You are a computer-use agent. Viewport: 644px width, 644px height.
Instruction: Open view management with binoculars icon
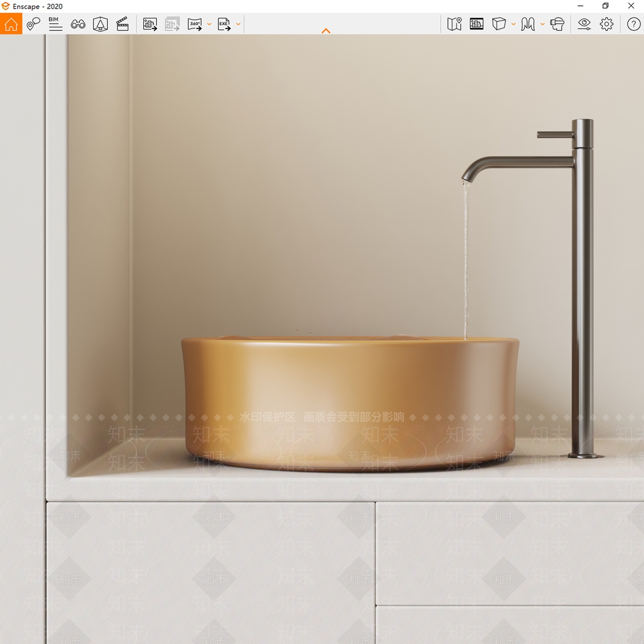pyautogui.click(x=78, y=24)
